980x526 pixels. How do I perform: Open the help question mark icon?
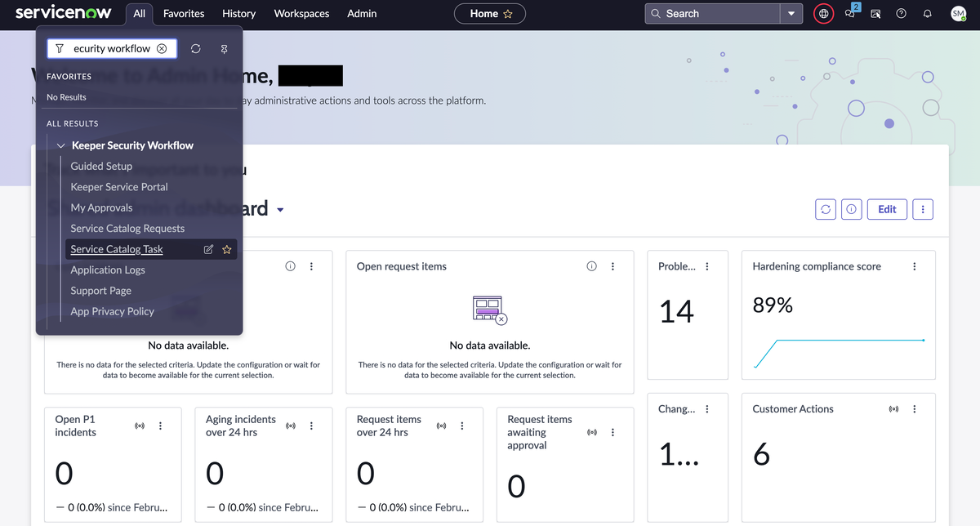click(x=901, y=14)
